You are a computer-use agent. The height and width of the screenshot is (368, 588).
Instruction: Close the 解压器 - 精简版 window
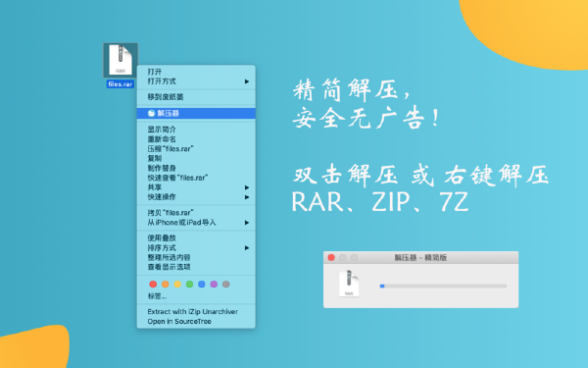pyautogui.click(x=331, y=257)
